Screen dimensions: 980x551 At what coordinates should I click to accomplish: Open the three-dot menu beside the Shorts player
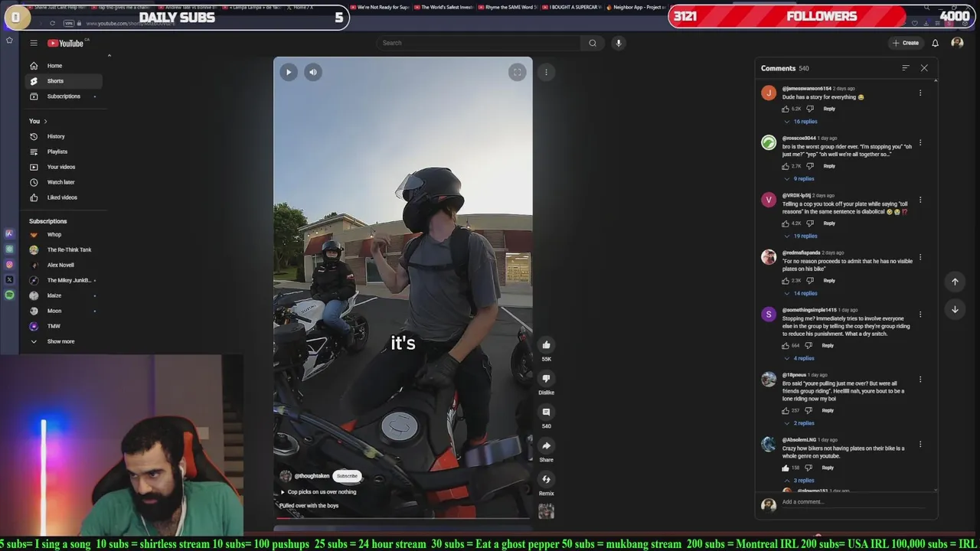546,72
